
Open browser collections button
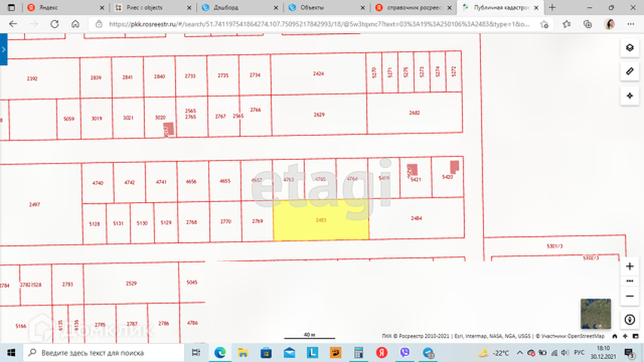coord(587,24)
